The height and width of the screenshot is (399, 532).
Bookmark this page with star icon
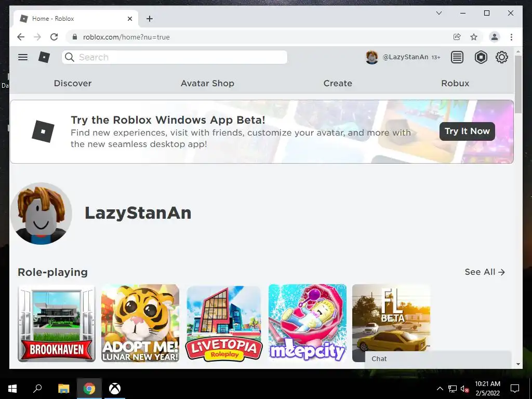[x=474, y=37]
